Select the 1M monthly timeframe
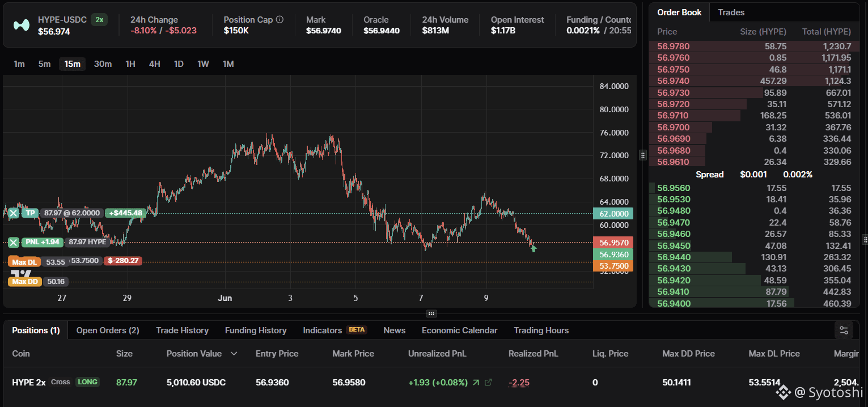 coord(228,63)
